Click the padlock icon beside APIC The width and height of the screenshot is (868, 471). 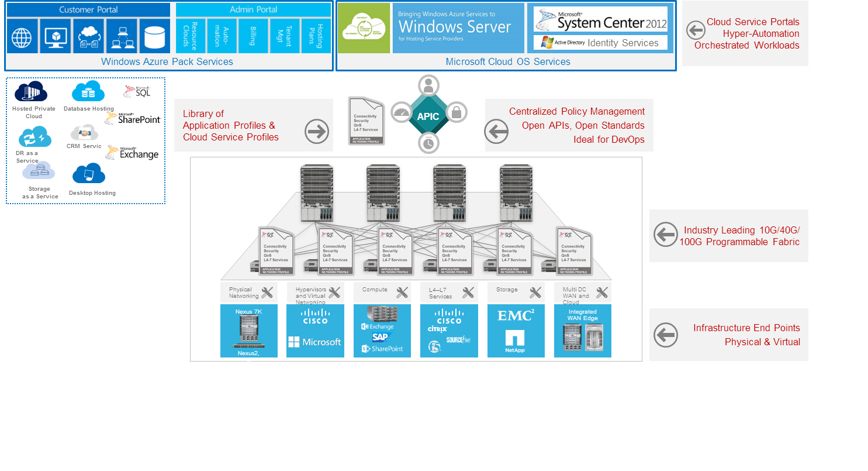(x=457, y=113)
